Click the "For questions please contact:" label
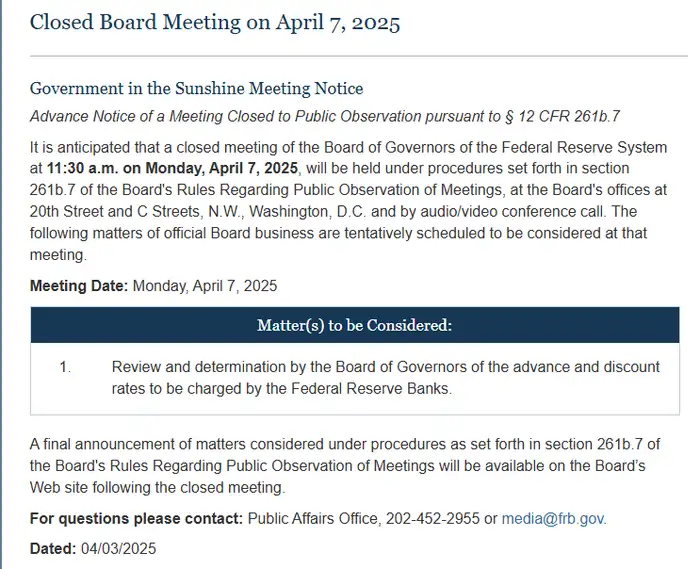Screen dimensions: 700x569 pos(136,518)
